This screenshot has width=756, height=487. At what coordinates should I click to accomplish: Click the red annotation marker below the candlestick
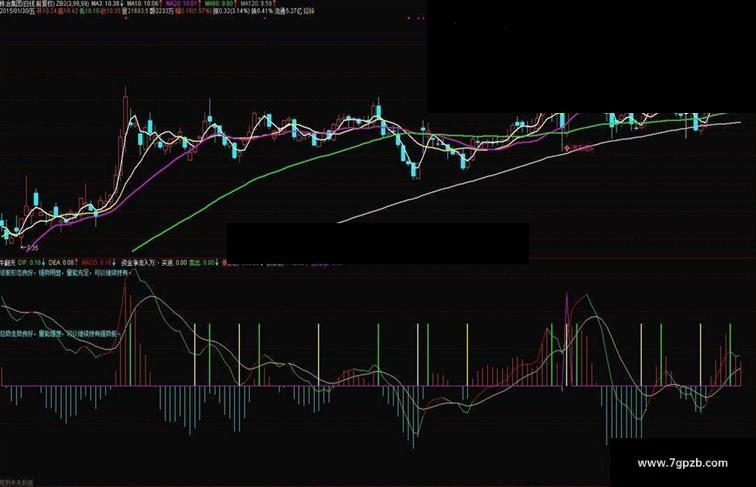tap(567, 149)
